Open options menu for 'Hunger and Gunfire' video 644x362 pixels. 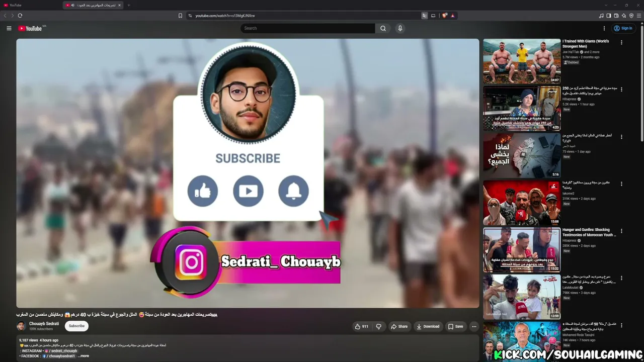tap(621, 231)
